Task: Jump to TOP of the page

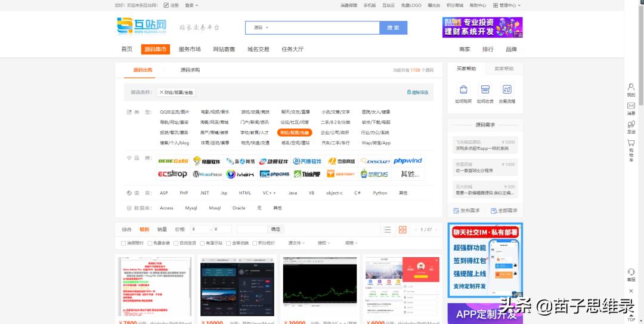Action: tap(631, 319)
